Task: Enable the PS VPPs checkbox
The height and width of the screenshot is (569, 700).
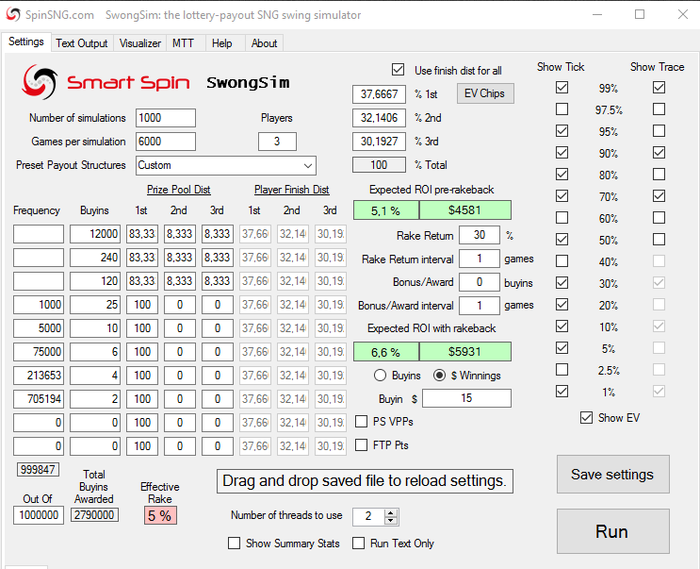Action: pyautogui.click(x=361, y=421)
